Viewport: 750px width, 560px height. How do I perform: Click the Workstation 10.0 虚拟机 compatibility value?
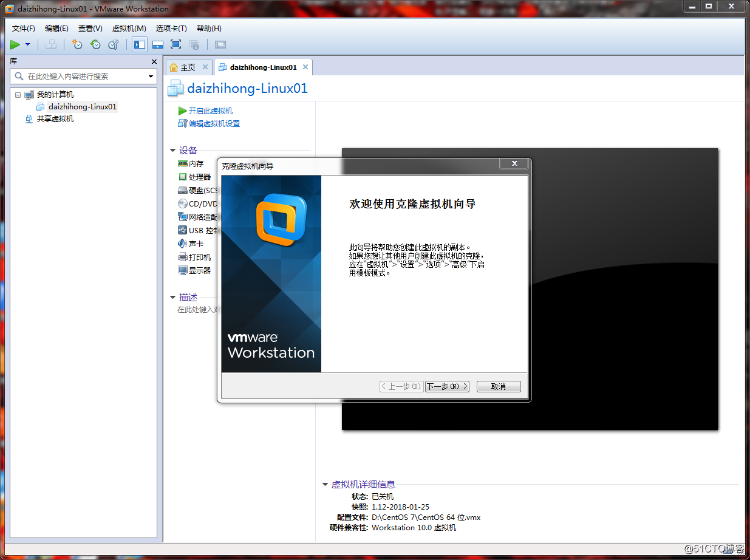click(414, 528)
